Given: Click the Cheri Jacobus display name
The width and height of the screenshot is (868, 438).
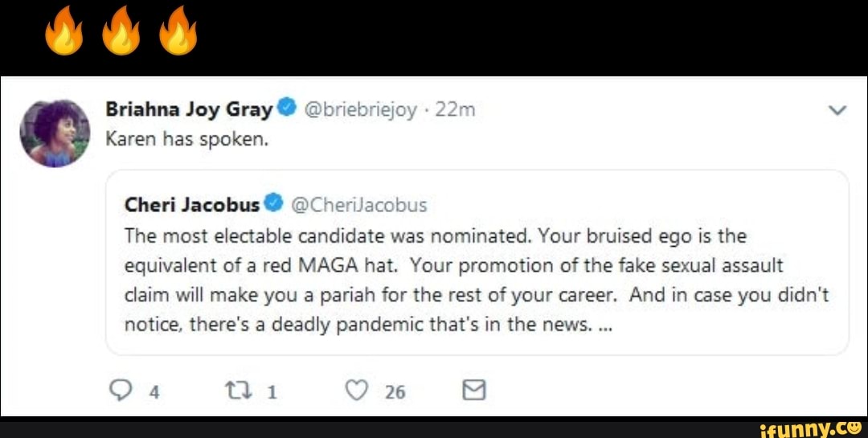Looking at the screenshot, I should (192, 204).
